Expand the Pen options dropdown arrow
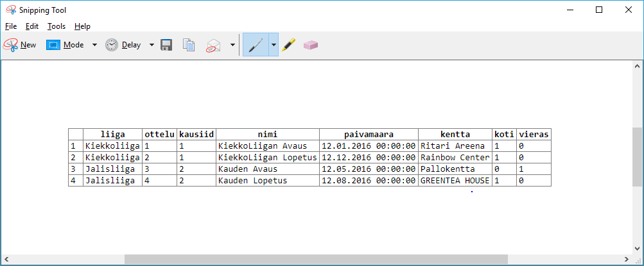 [274, 45]
